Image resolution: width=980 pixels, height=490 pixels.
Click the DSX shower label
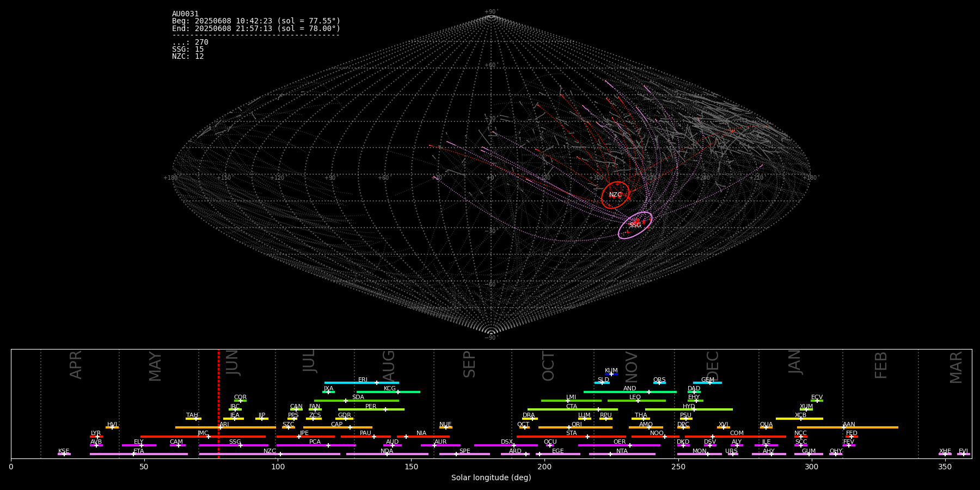click(507, 442)
